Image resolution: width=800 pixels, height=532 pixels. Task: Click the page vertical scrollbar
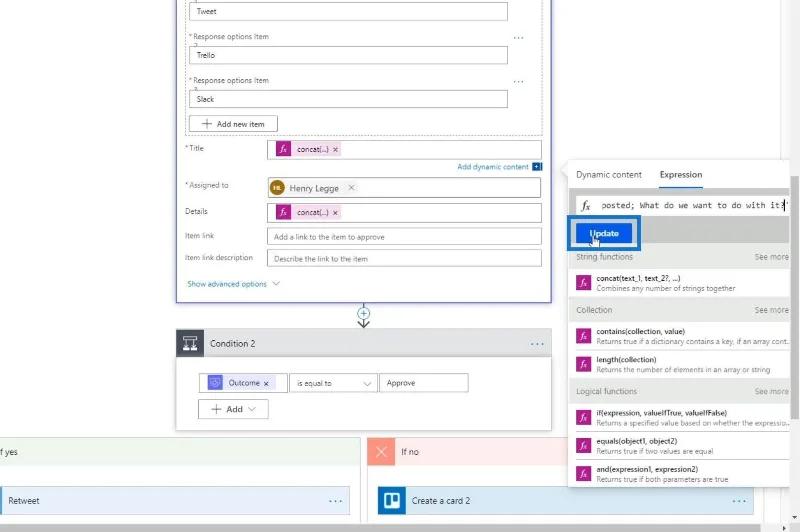coord(794,296)
